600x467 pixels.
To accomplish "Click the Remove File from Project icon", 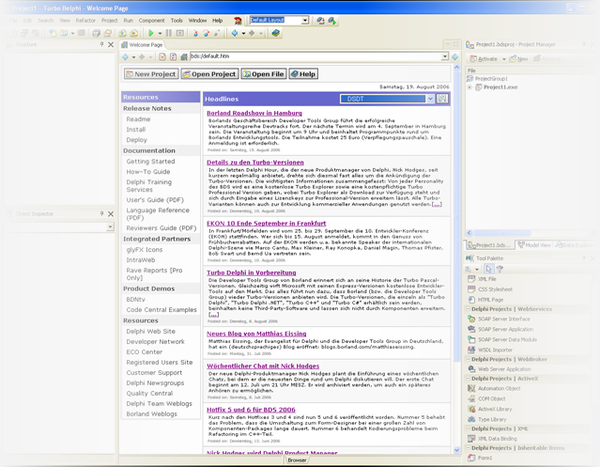I will 134,33.
